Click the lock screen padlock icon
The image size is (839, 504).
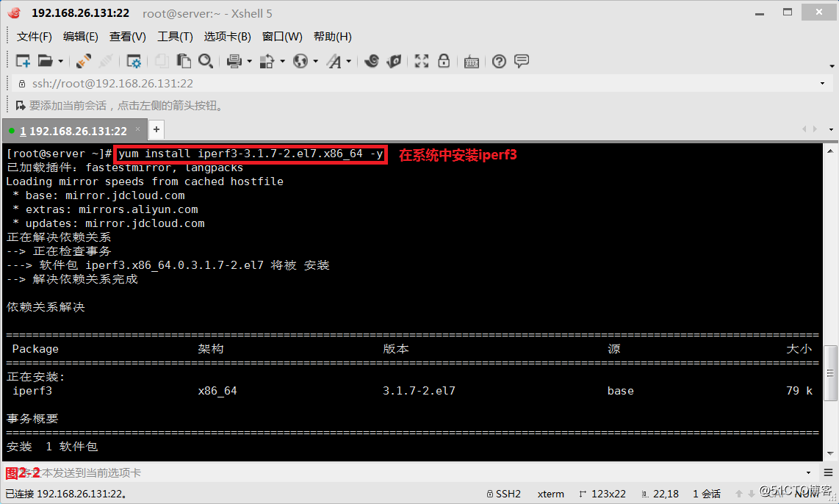click(x=444, y=61)
